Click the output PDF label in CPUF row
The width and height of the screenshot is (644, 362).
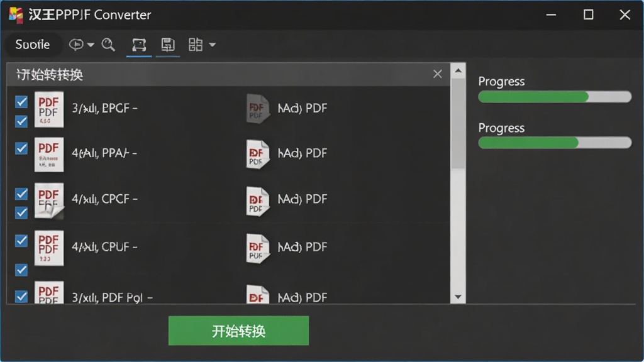303,247
